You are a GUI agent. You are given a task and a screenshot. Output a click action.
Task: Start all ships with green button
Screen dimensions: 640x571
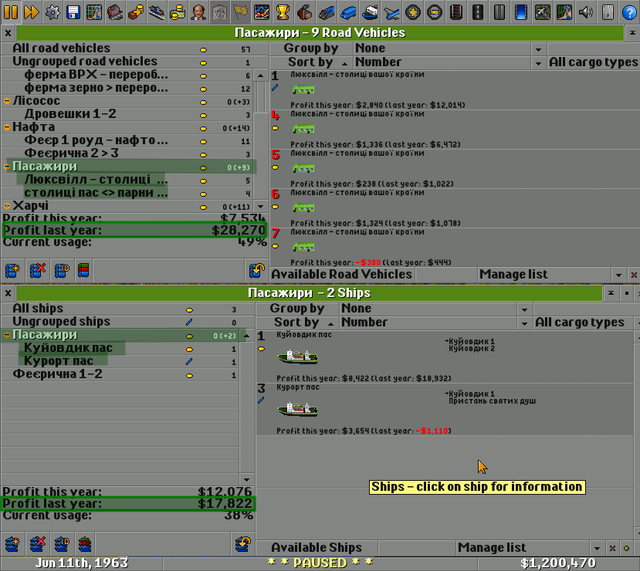627,548
